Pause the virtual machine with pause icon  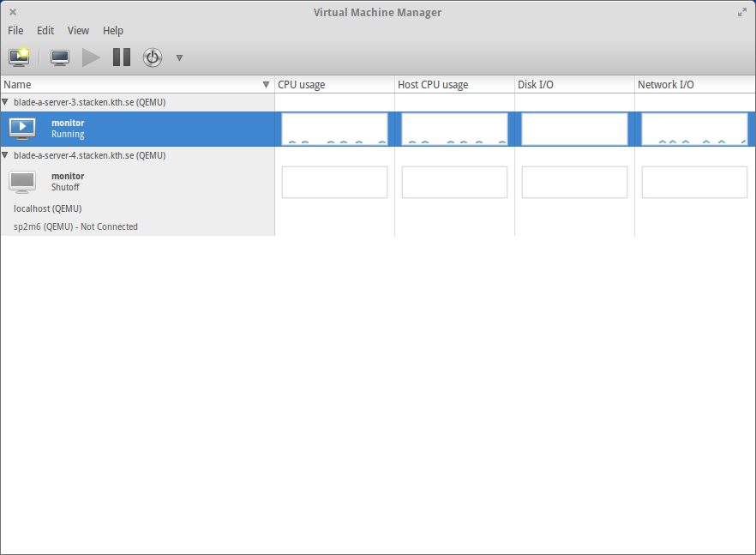pos(122,57)
